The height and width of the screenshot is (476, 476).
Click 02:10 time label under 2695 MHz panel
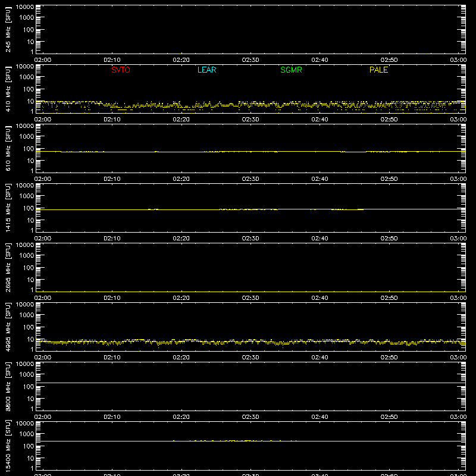pyautogui.click(x=112, y=298)
